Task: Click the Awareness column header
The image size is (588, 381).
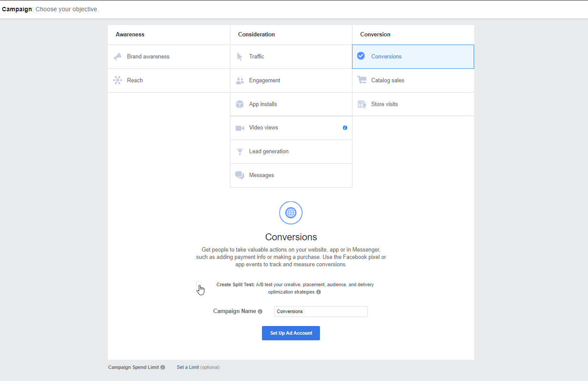Action: pyautogui.click(x=130, y=34)
